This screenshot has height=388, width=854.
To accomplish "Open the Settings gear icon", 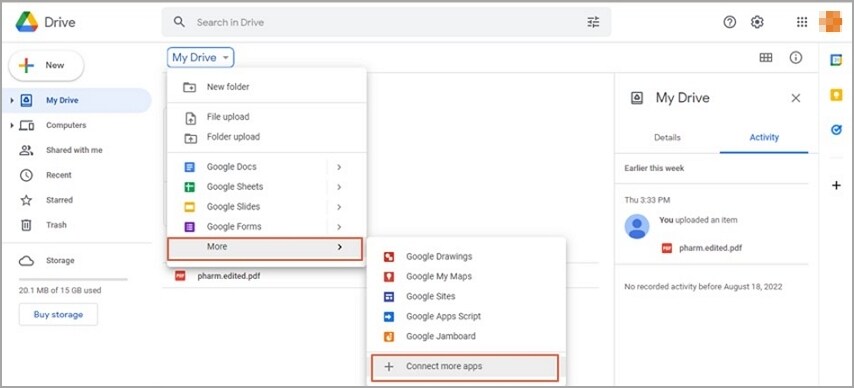I will [757, 22].
